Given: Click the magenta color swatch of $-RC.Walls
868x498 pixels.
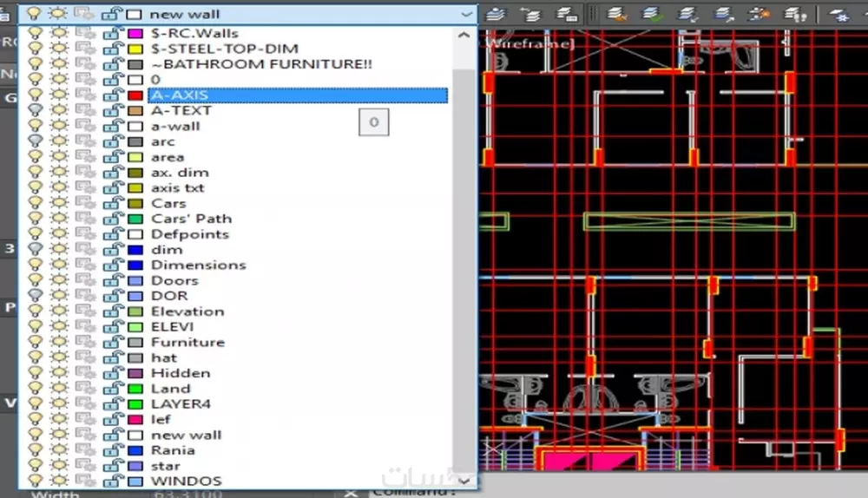Looking at the screenshot, I should tap(135, 34).
